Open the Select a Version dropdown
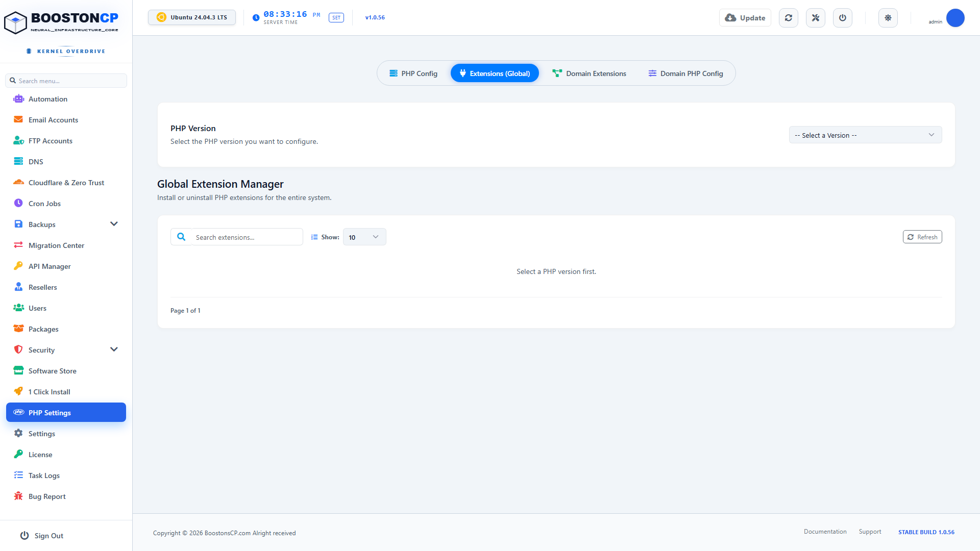 [x=865, y=135]
